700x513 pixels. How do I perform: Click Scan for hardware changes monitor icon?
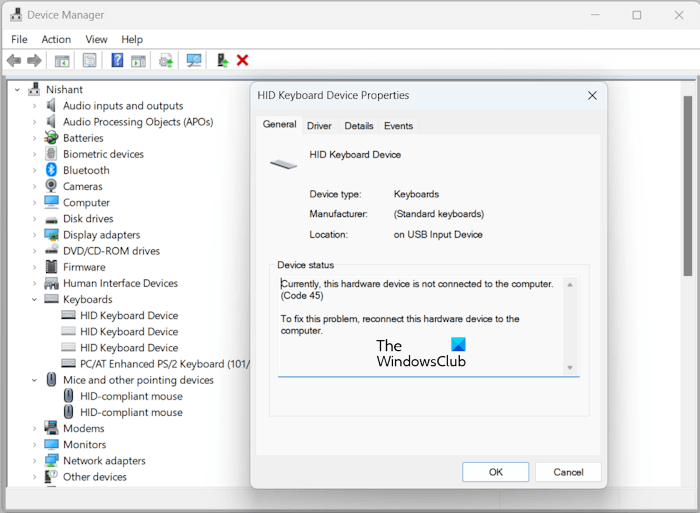point(194,60)
